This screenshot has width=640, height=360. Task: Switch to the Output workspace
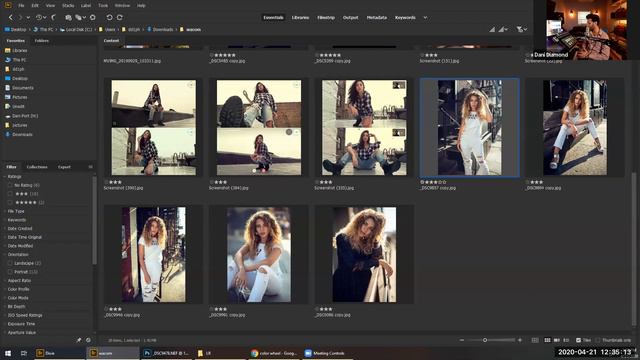[x=350, y=18]
